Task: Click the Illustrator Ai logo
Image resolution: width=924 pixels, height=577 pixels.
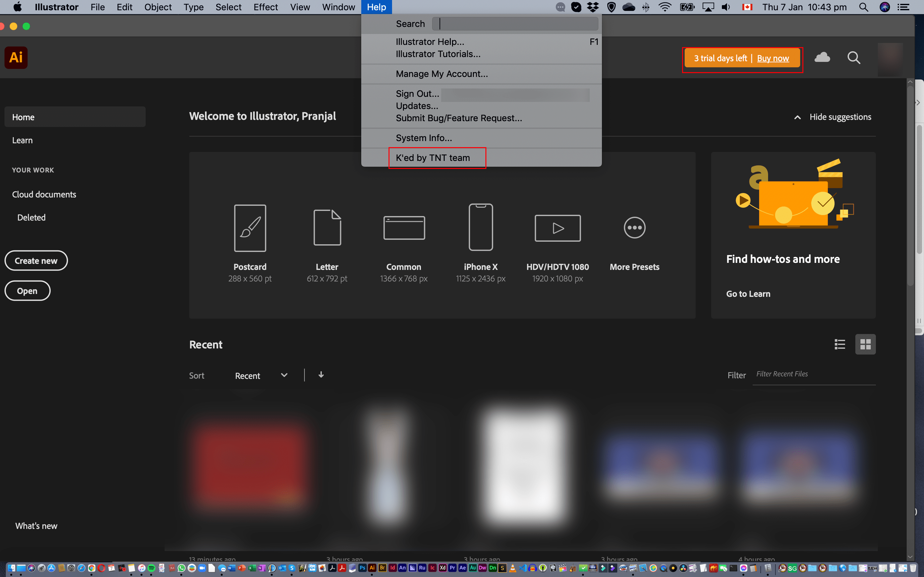Action: click(15, 58)
